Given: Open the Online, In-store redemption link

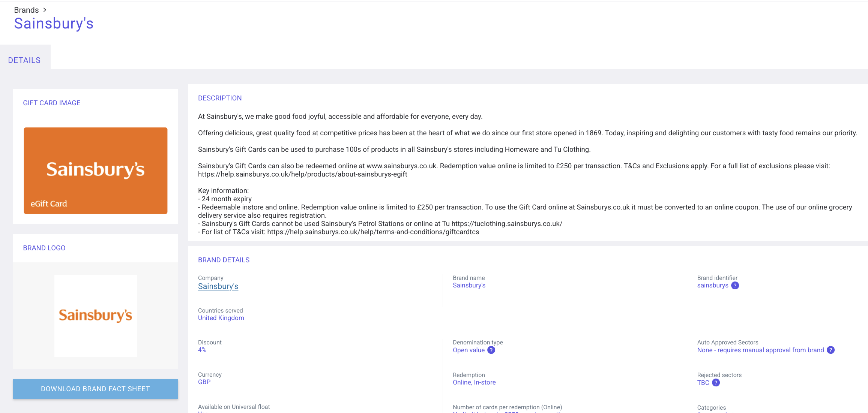Looking at the screenshot, I should coord(474,382).
